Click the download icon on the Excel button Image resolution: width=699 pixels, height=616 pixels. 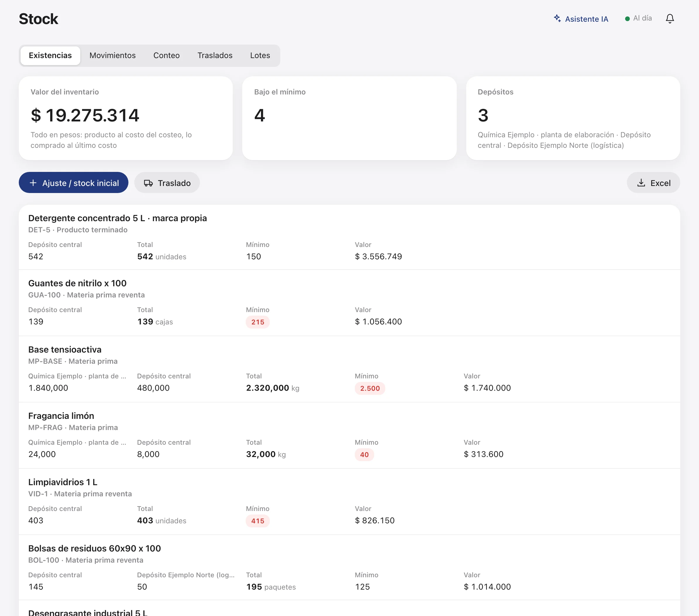pyautogui.click(x=641, y=183)
